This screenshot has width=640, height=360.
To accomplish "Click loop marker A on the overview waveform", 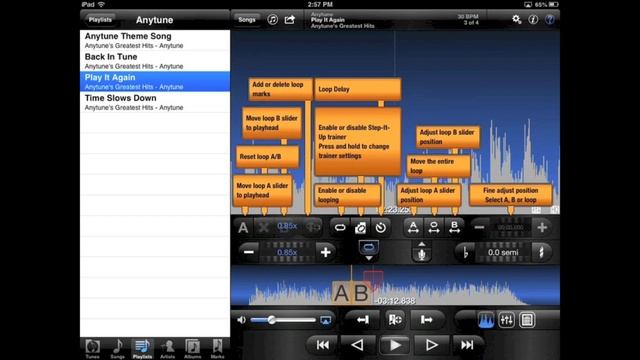I will tap(341, 293).
